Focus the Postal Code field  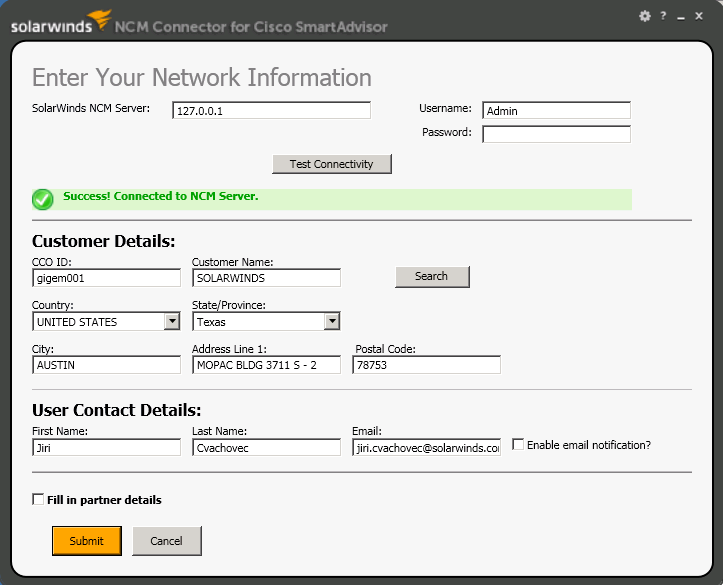coord(427,365)
